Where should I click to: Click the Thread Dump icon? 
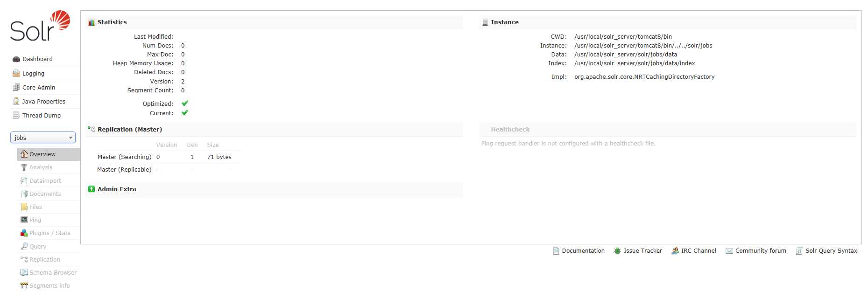16,115
